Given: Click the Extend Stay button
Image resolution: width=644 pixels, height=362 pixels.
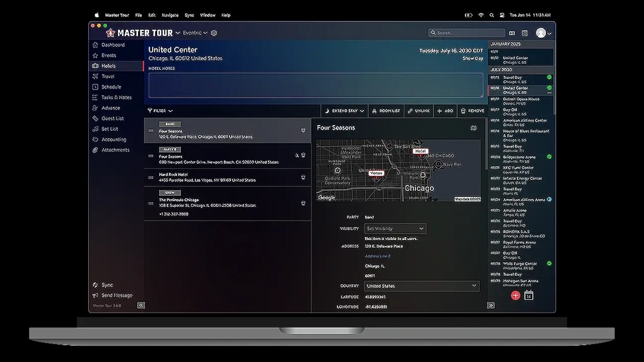Looking at the screenshot, I should [x=344, y=111].
